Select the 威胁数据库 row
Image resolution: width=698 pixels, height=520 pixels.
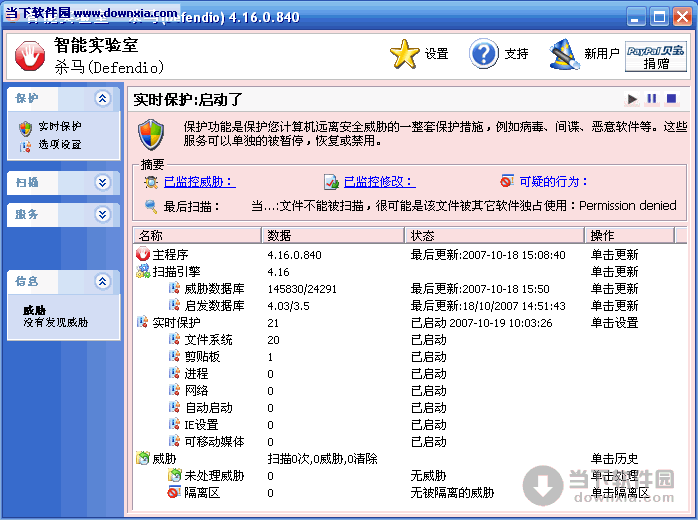point(410,289)
